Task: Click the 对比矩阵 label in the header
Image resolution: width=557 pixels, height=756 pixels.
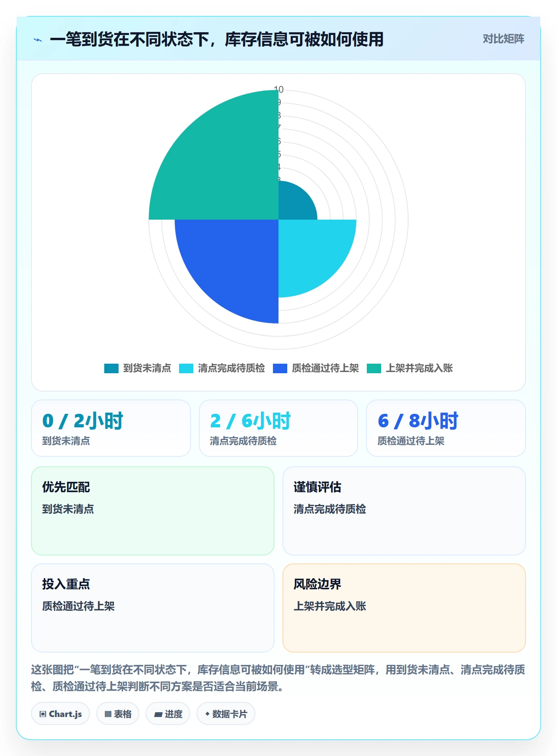Action: pyautogui.click(x=503, y=39)
